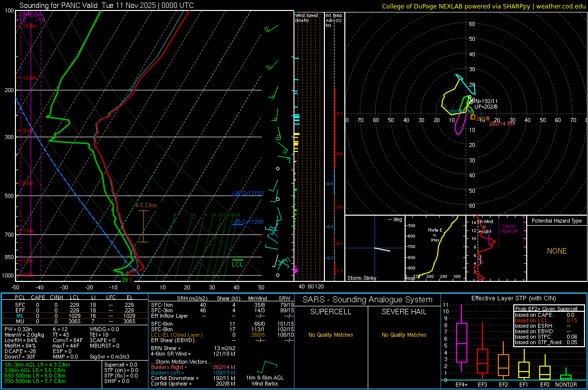The width and height of the screenshot is (588, 390).
Task: Click the SigSvr = 0 m3/s3 value
Action: click(x=110, y=357)
